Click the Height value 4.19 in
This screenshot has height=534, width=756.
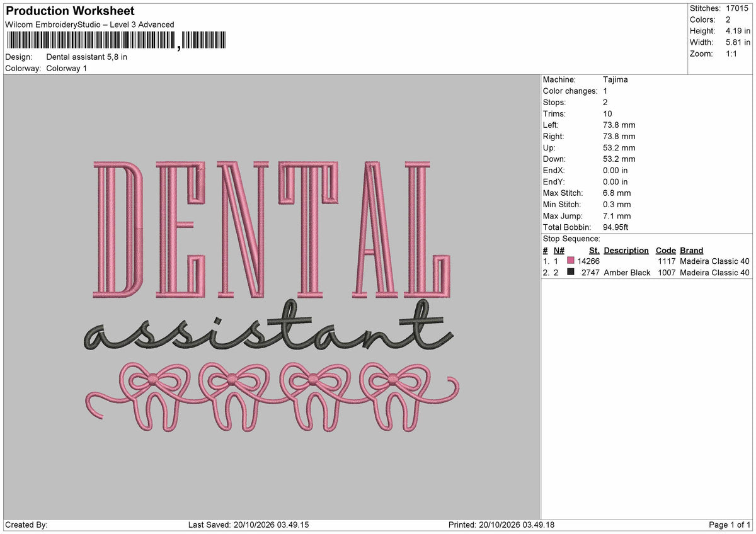738,31
